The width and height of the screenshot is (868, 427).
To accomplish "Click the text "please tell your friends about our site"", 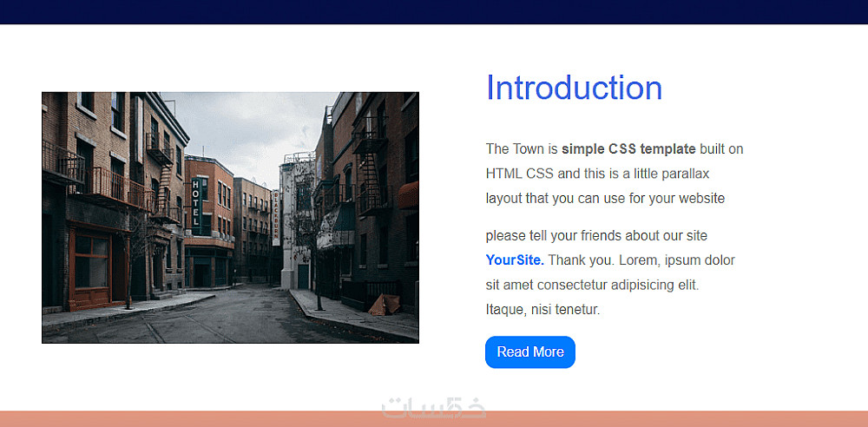I will point(596,236).
